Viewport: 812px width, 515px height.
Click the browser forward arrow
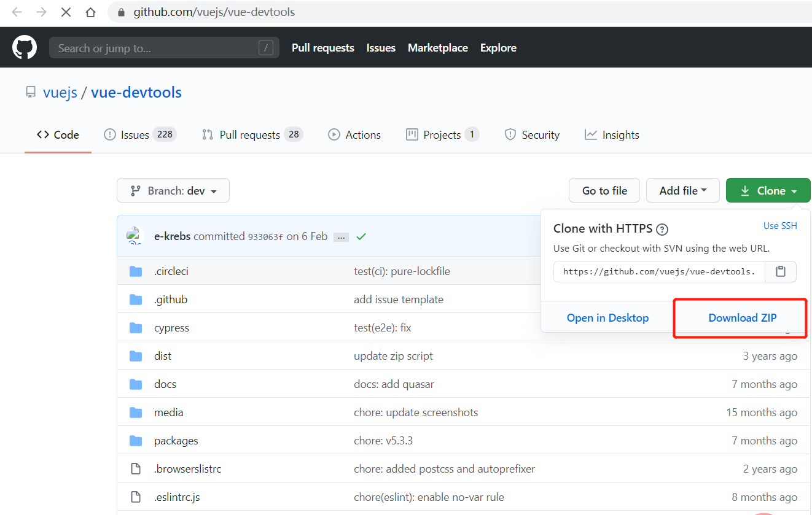pos(42,12)
